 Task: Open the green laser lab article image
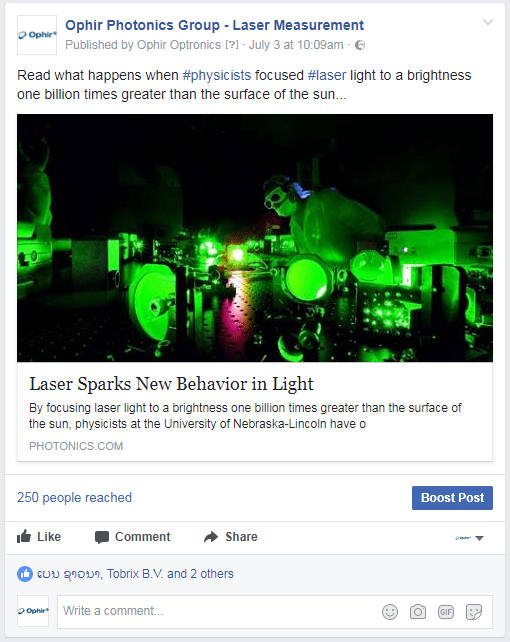pyautogui.click(x=255, y=238)
